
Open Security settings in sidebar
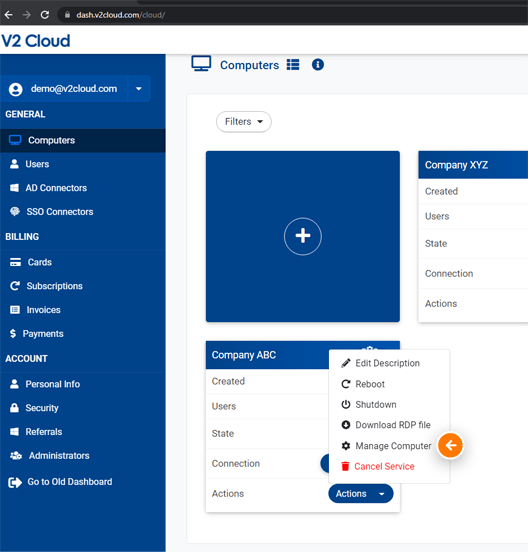pos(83,408)
